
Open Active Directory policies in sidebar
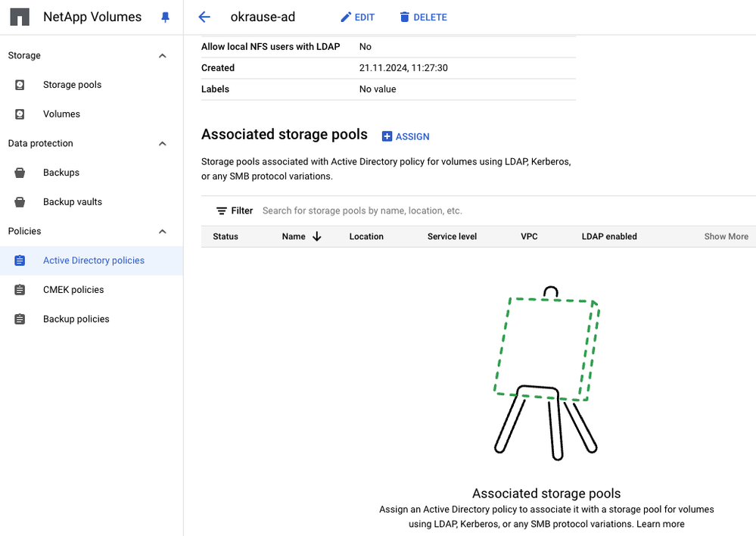(x=93, y=260)
